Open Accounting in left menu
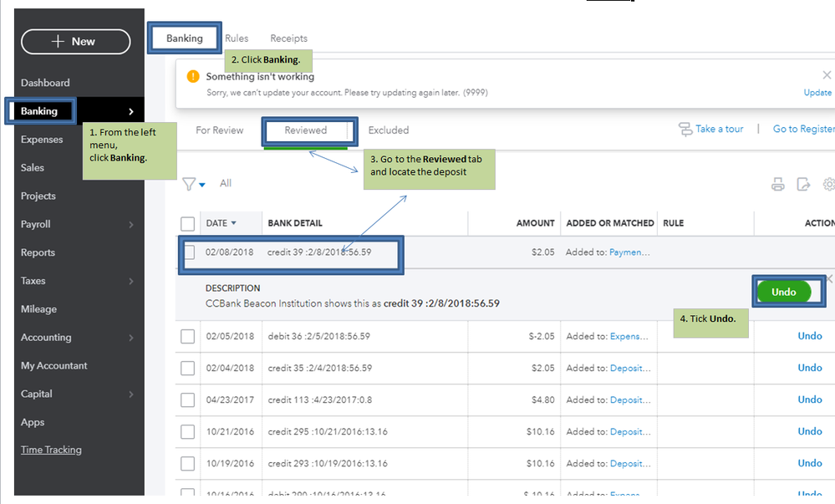 pos(46,337)
